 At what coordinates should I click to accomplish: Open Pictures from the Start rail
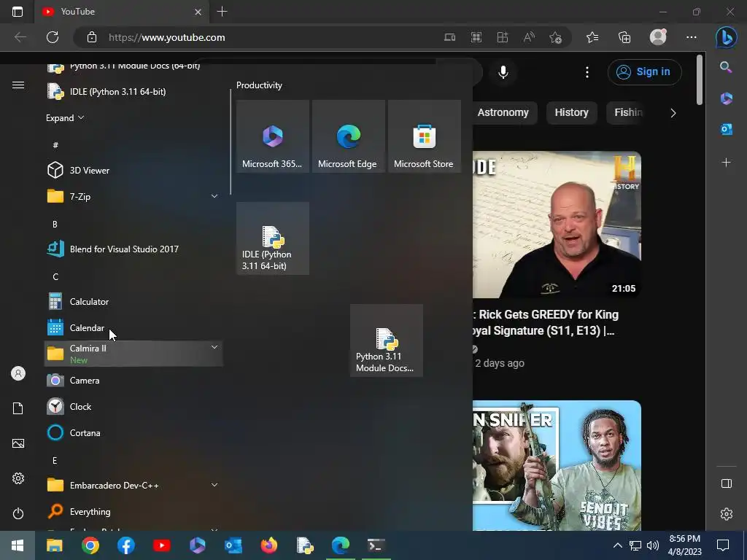click(x=18, y=443)
